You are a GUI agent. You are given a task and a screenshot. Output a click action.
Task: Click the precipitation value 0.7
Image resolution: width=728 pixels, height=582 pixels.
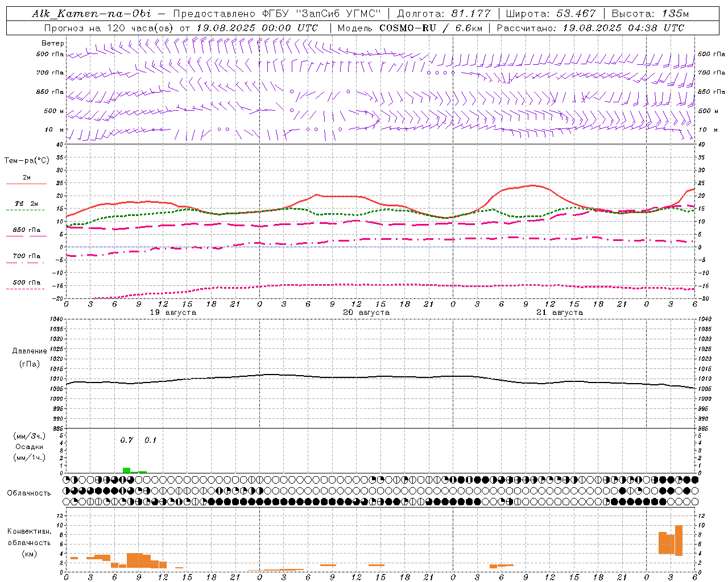click(126, 440)
